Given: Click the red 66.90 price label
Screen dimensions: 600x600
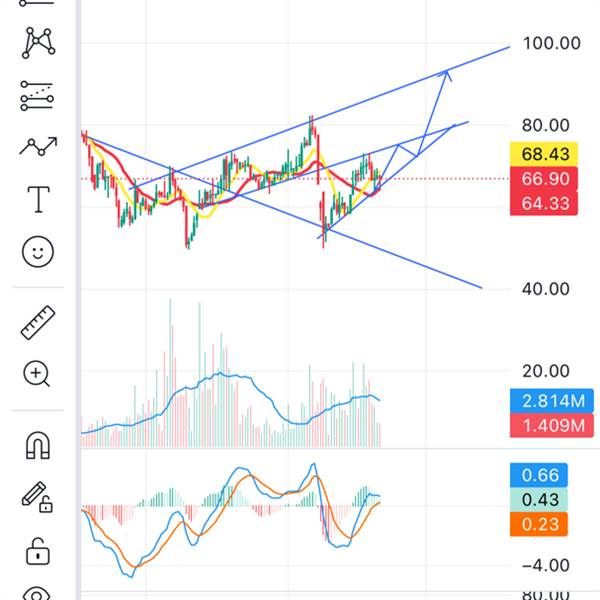Looking at the screenshot, I should pyautogui.click(x=544, y=179).
